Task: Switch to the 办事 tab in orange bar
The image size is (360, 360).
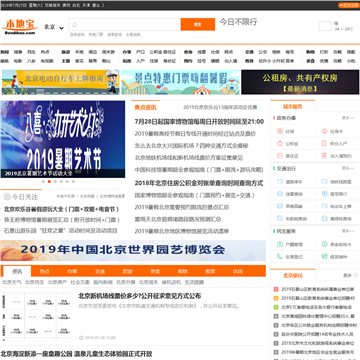Action: pos(72,271)
